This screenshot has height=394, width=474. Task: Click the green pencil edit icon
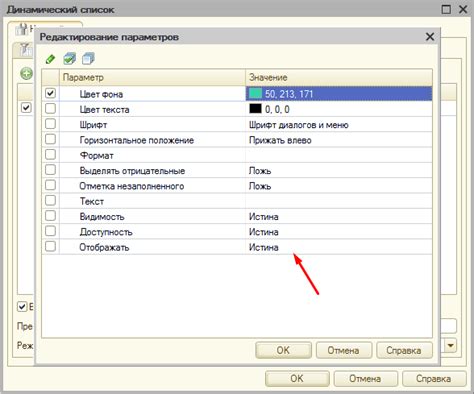(50, 59)
